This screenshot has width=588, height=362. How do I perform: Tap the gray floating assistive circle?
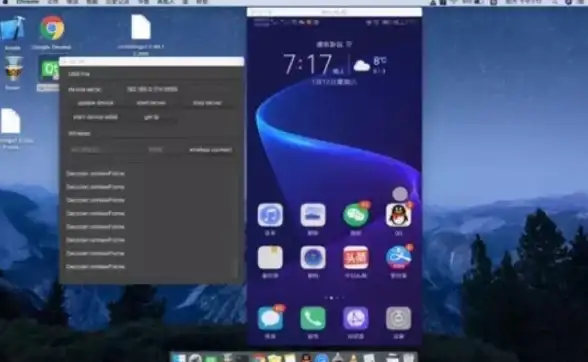pos(400,194)
